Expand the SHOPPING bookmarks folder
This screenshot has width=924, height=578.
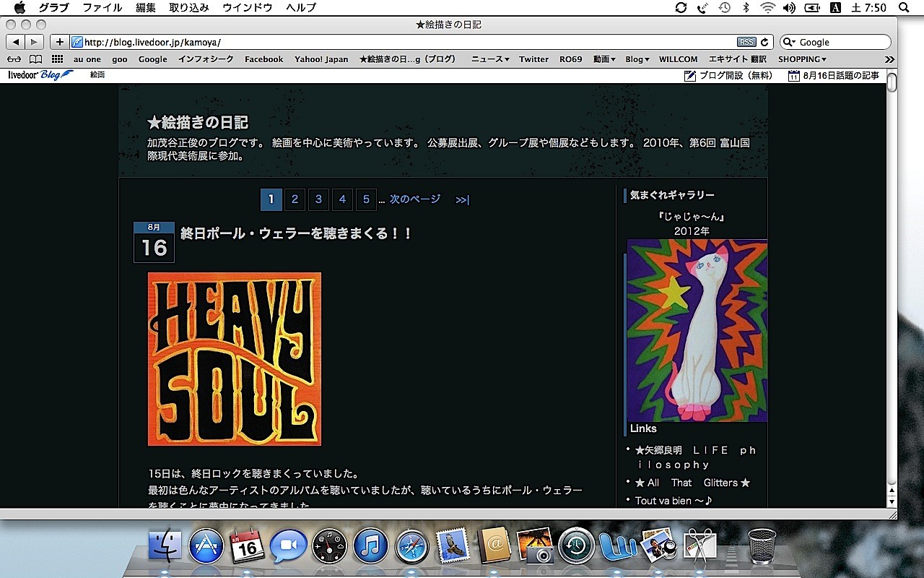point(802,59)
